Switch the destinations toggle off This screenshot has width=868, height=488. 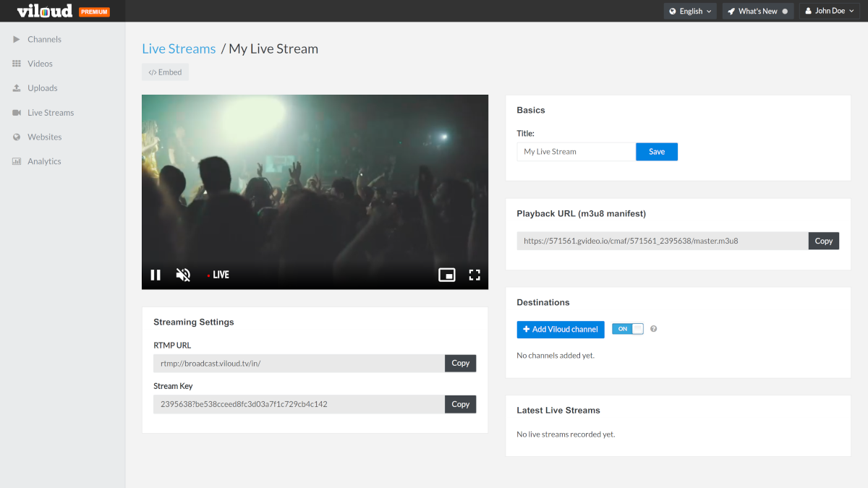(627, 328)
